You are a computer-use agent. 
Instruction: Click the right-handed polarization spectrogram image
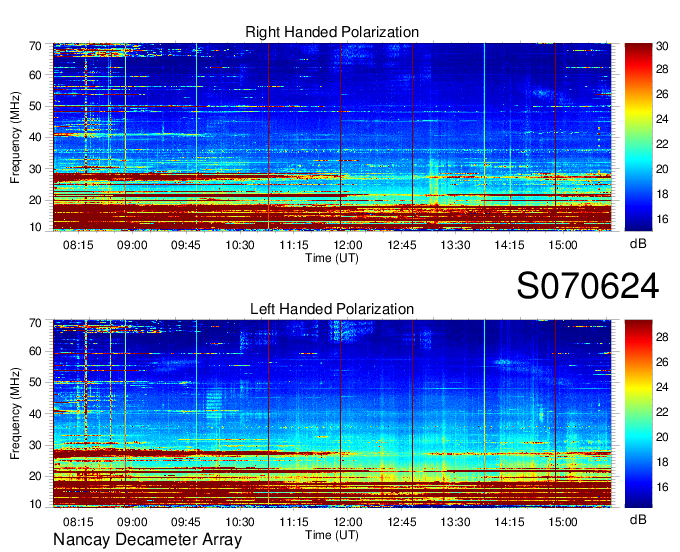332,137
